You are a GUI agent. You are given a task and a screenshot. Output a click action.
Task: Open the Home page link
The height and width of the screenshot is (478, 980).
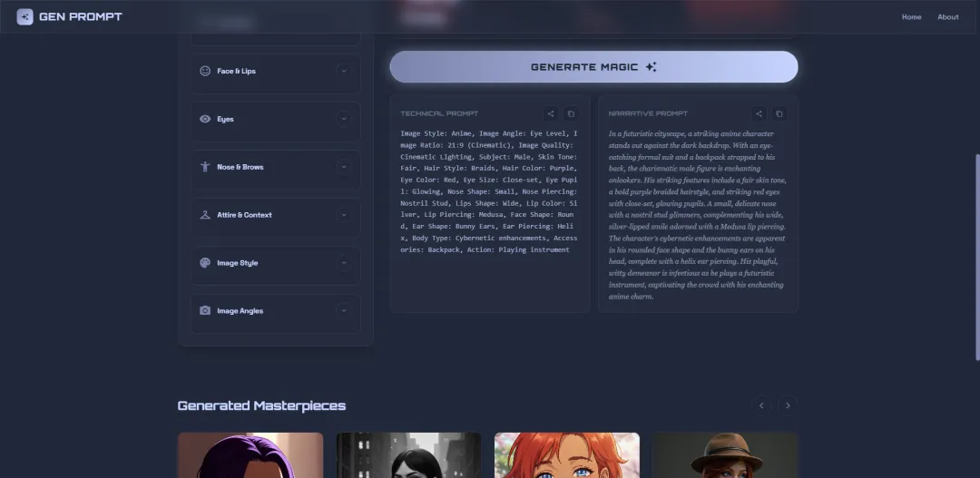click(x=911, y=17)
